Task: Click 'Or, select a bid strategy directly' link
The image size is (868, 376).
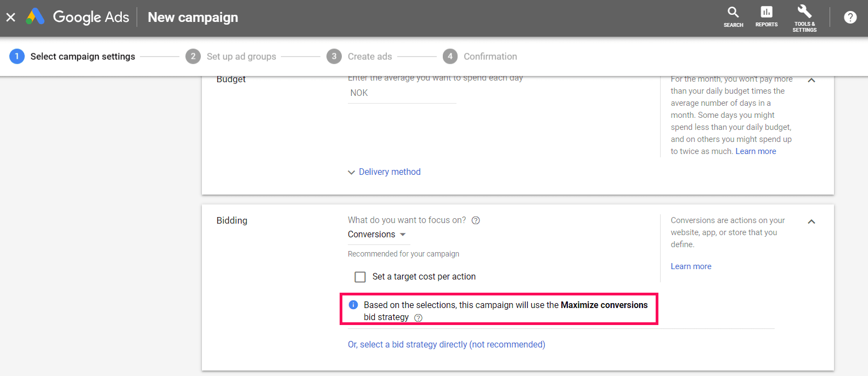Action: click(x=446, y=344)
